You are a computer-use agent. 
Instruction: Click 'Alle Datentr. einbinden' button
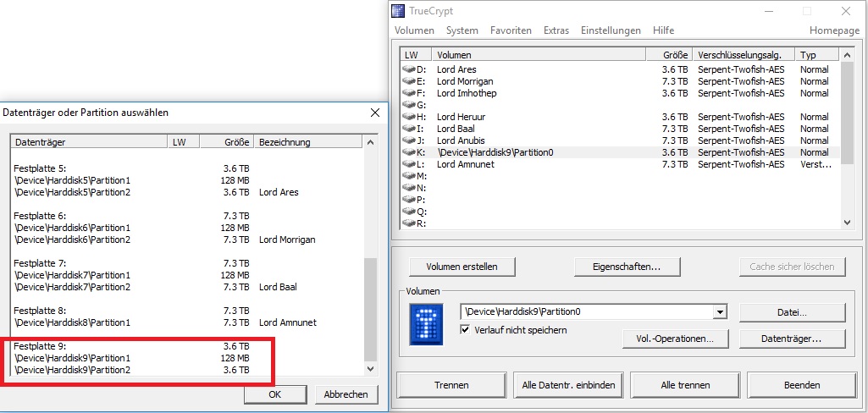pyautogui.click(x=568, y=385)
